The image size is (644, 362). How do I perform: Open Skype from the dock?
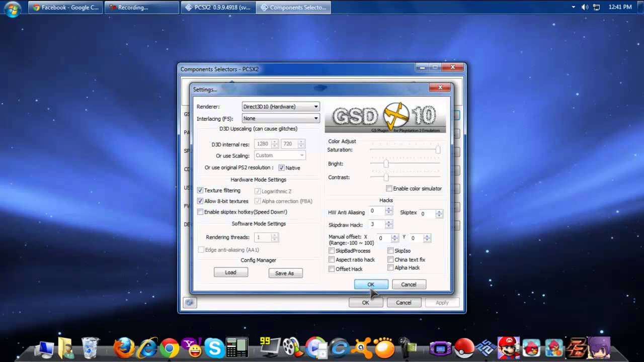(x=215, y=348)
